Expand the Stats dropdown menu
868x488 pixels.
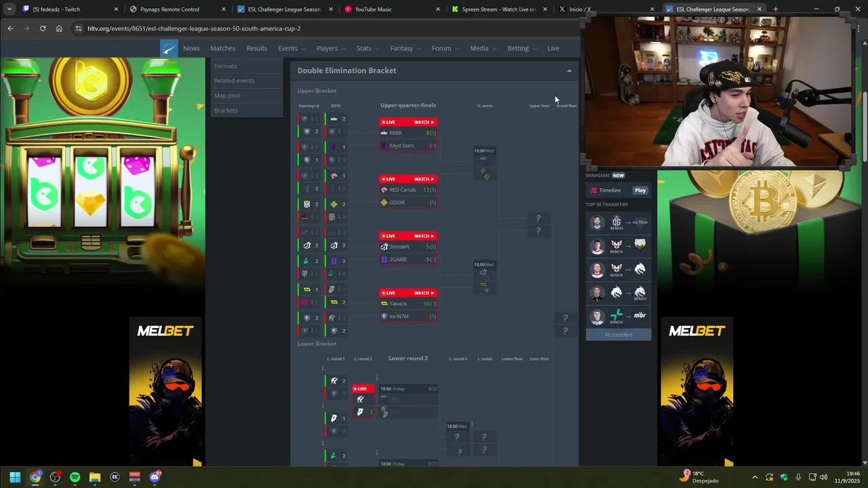368,48
